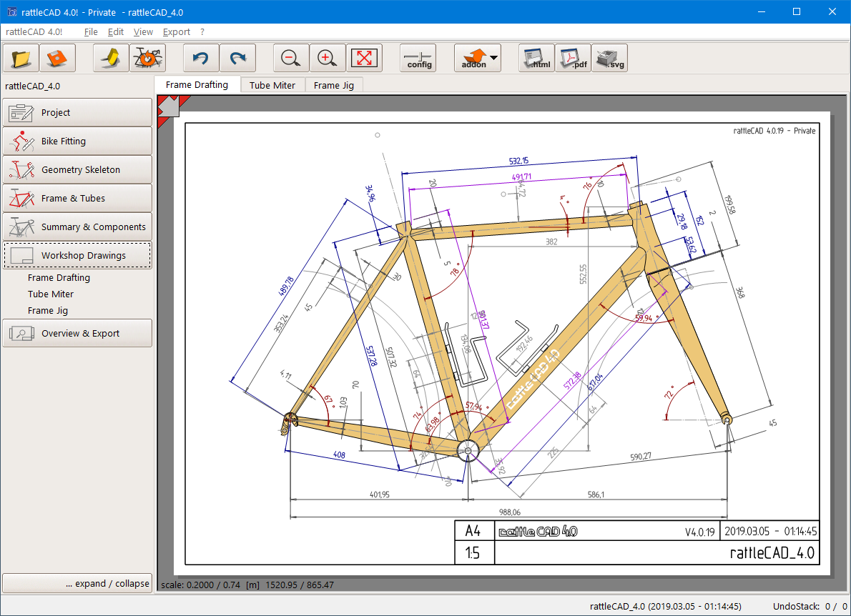Image resolution: width=851 pixels, height=616 pixels.
Task: Click the 491,71 dimension label
Action: (521, 177)
